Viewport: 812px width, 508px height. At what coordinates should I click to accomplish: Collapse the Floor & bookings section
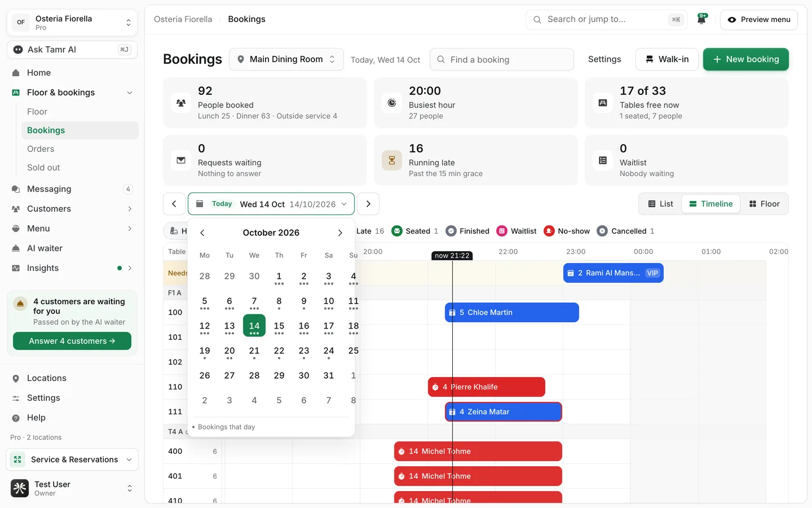[130, 93]
